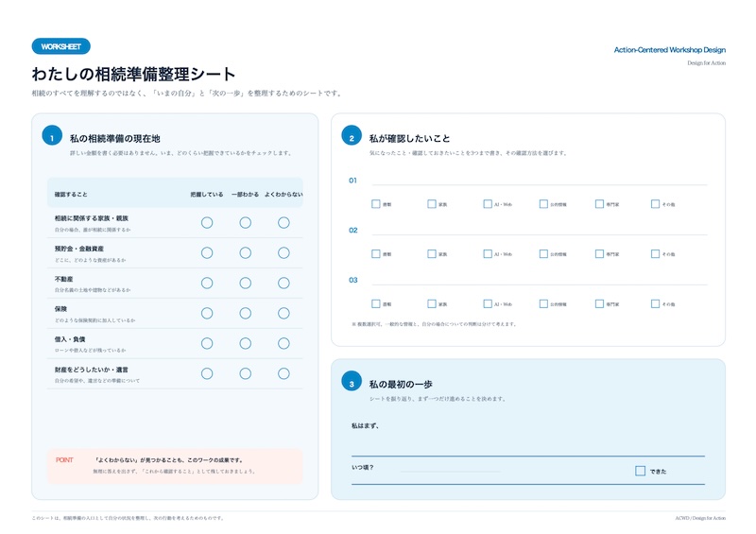Image resolution: width=756 pixels, height=534 pixels.
Task: Tick the 書籍 checkbox under item 03
Action: (x=375, y=304)
